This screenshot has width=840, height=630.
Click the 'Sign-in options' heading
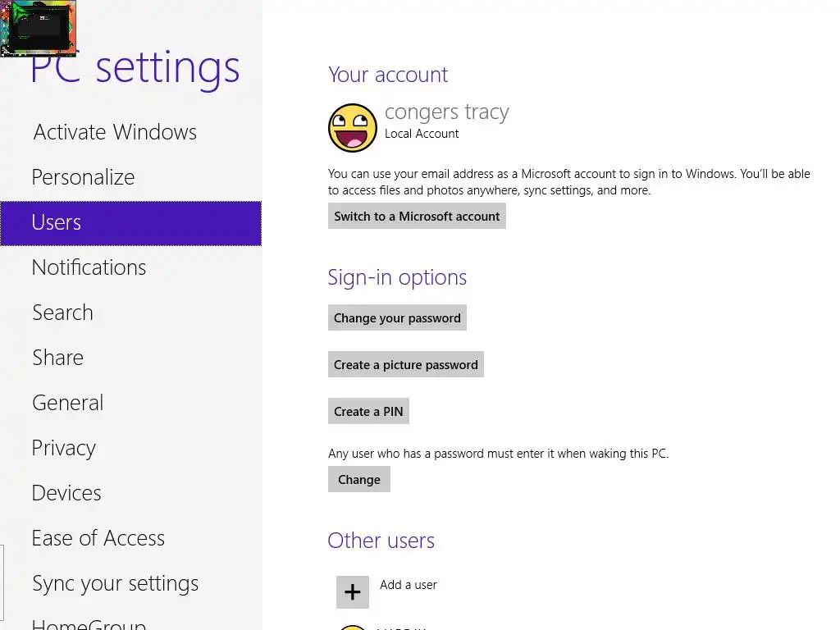[x=397, y=277]
